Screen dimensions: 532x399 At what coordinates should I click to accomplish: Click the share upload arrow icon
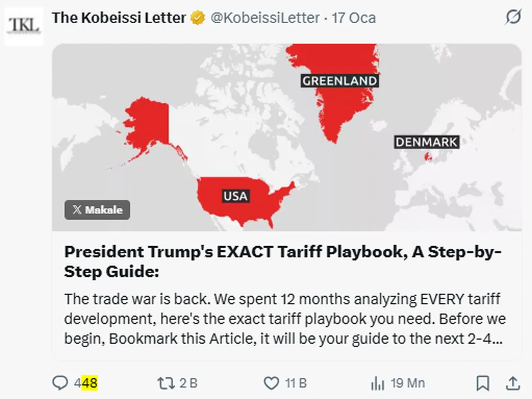513,383
